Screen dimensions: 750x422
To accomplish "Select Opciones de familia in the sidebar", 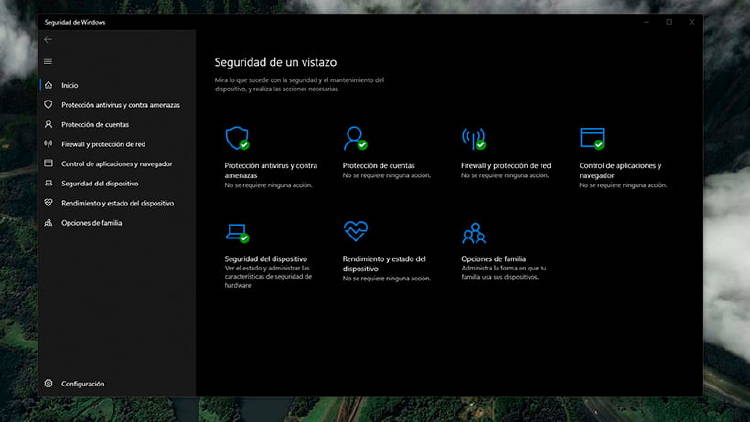I will point(91,223).
